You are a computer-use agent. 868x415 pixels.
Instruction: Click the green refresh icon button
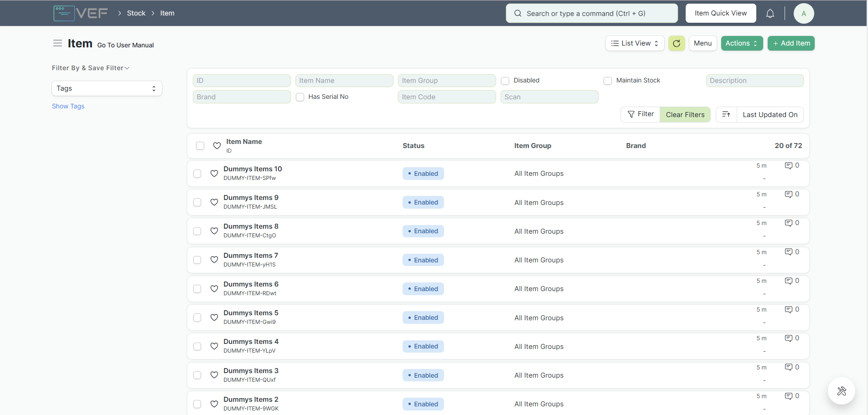point(677,43)
